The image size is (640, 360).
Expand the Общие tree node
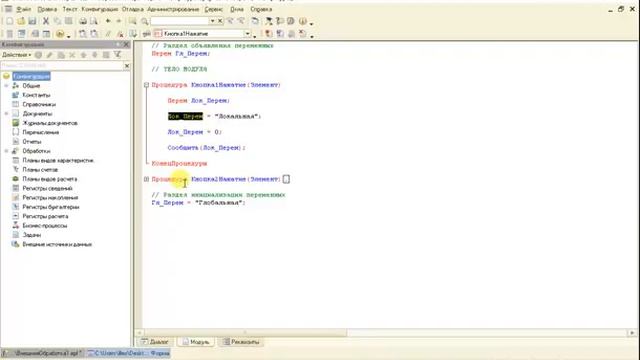coord(6,86)
